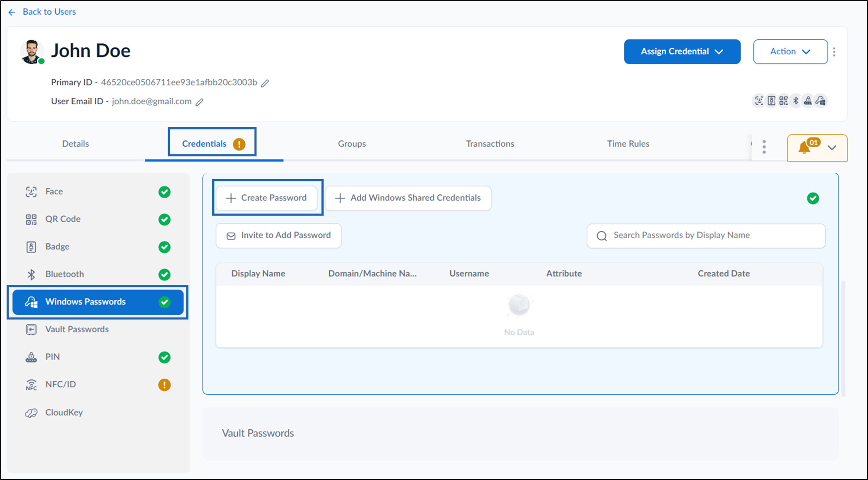
Task: Click the Bluetooth icon in credentials list
Action: [x=31, y=274]
